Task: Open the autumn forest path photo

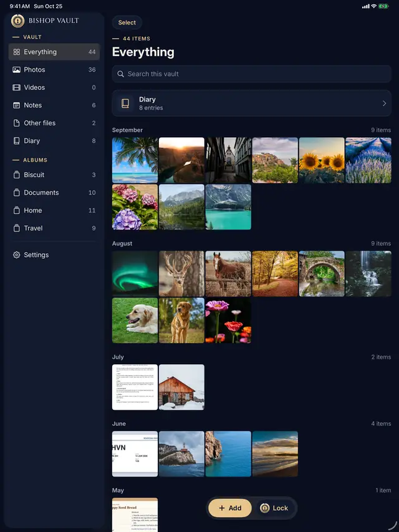Action: pos(275,273)
